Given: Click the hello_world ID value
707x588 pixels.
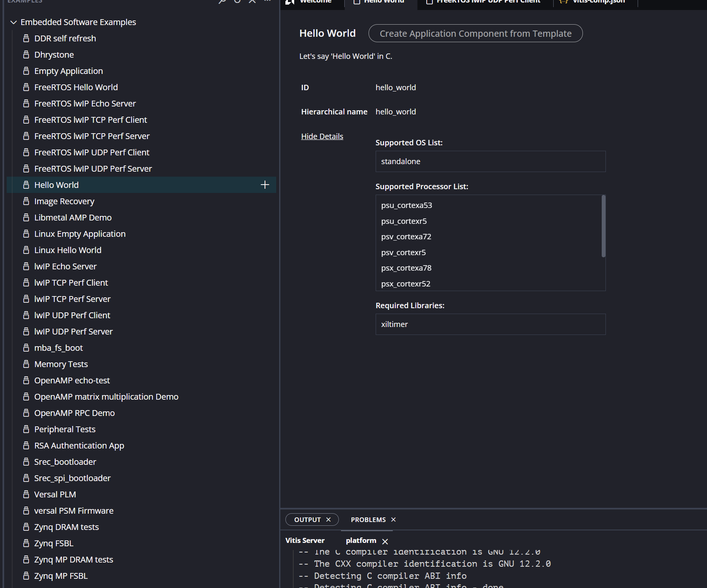Looking at the screenshot, I should [x=396, y=87].
